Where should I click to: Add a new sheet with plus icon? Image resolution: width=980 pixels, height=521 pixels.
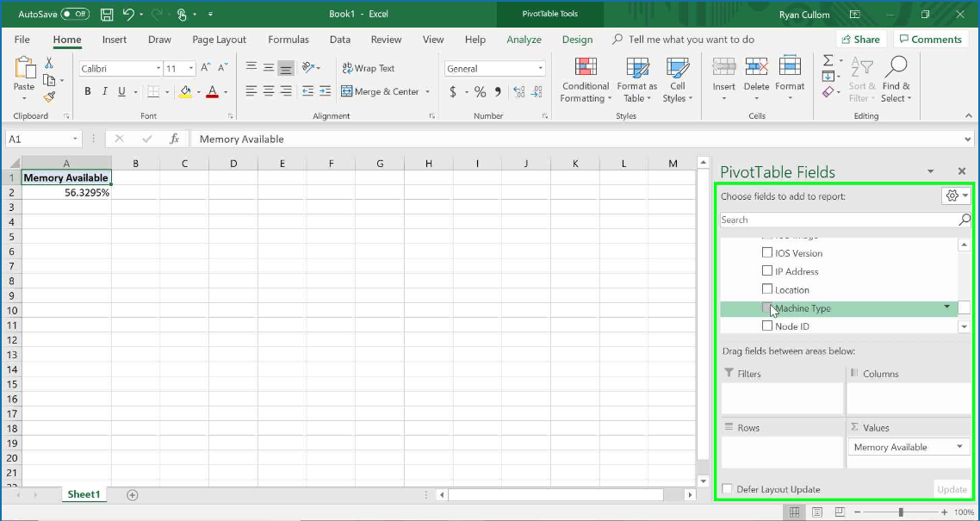point(132,495)
